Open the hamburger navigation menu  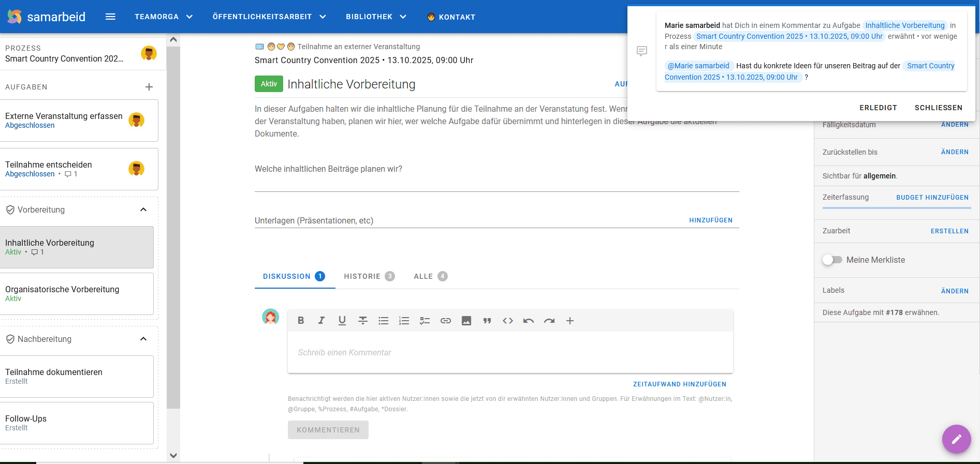pos(110,17)
